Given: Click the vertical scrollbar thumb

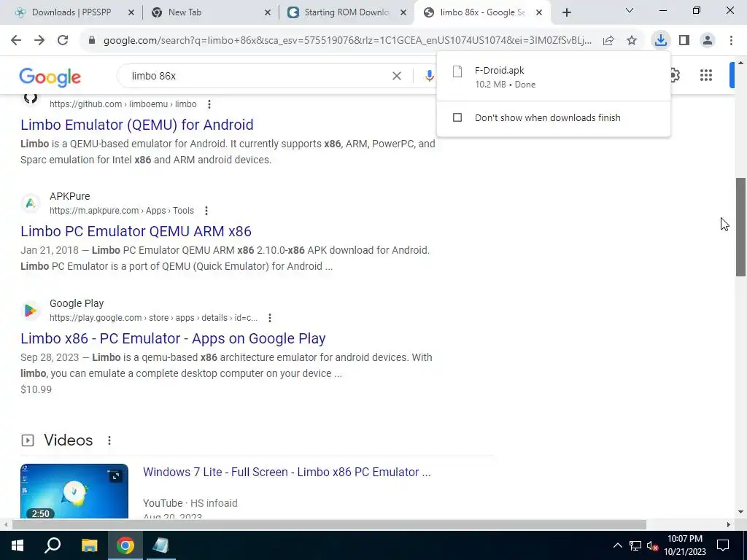Looking at the screenshot, I should pyautogui.click(x=740, y=227).
